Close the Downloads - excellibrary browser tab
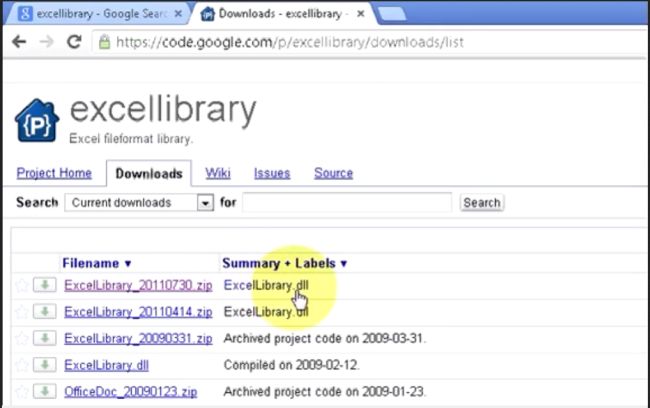Viewport: 650px width, 408px height. [x=361, y=14]
